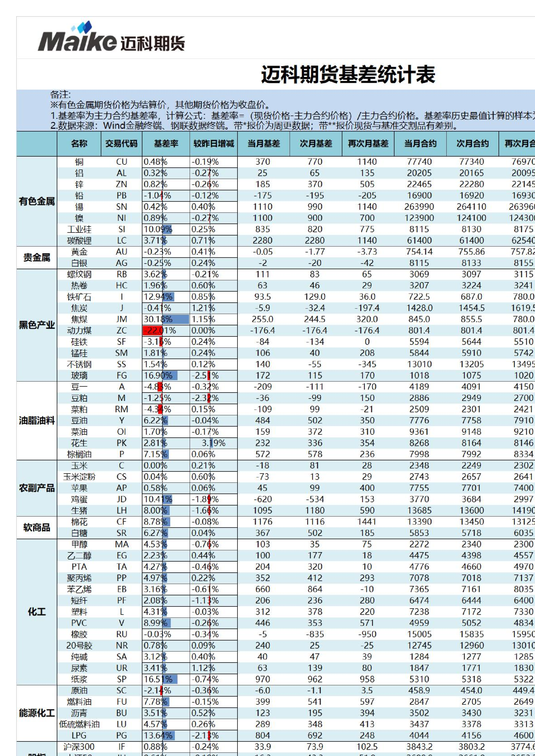Click the 苯乙烯 name cell
Screen dimensions: 535x756
tap(79, 589)
